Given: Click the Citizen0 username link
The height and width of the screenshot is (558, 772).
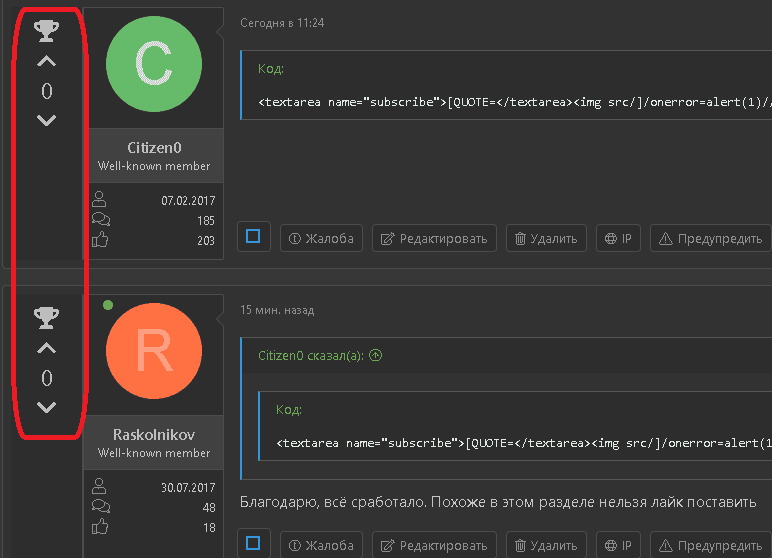Looking at the screenshot, I should pyautogui.click(x=154, y=148).
